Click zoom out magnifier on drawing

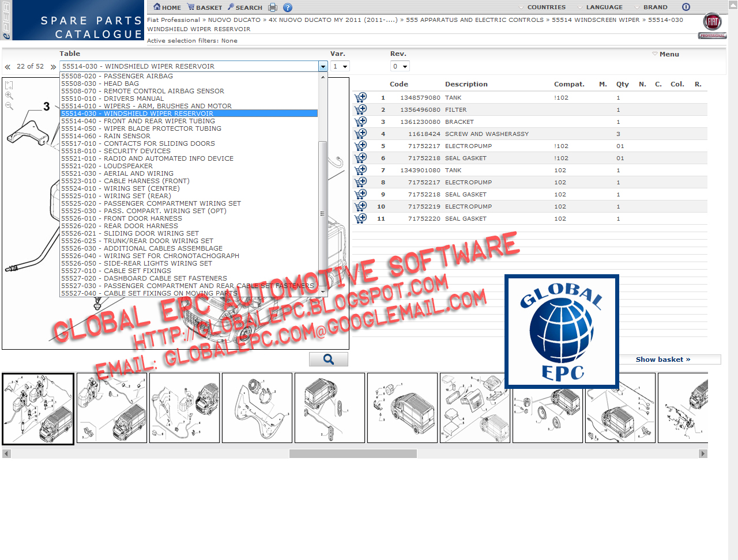[x=9, y=106]
